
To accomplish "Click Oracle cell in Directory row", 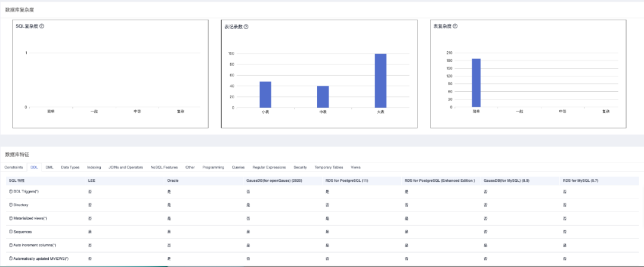I will [x=169, y=204].
